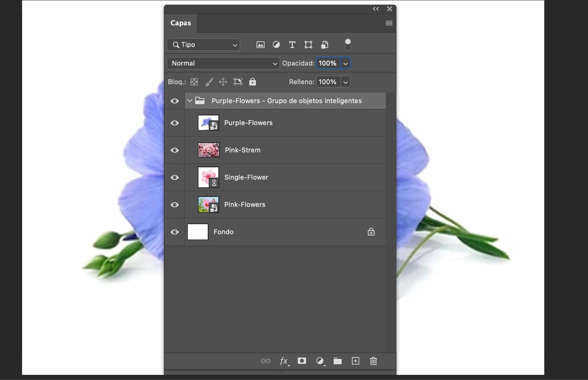Open the Tipo filter dropdown
588x380 pixels.
point(204,45)
